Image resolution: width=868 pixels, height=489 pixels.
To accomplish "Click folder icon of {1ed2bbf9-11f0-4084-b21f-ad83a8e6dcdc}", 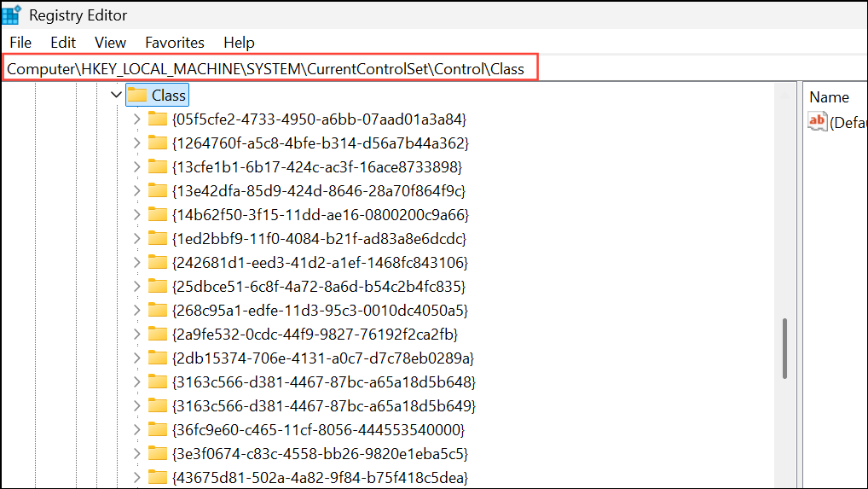I will coord(158,238).
